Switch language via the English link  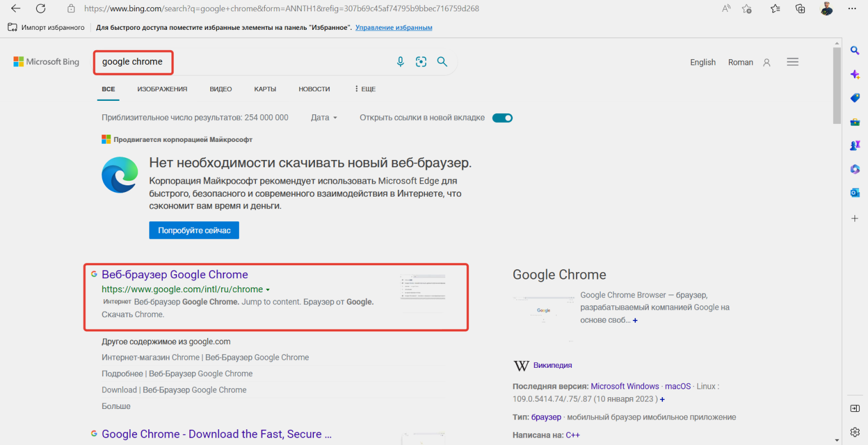point(703,63)
